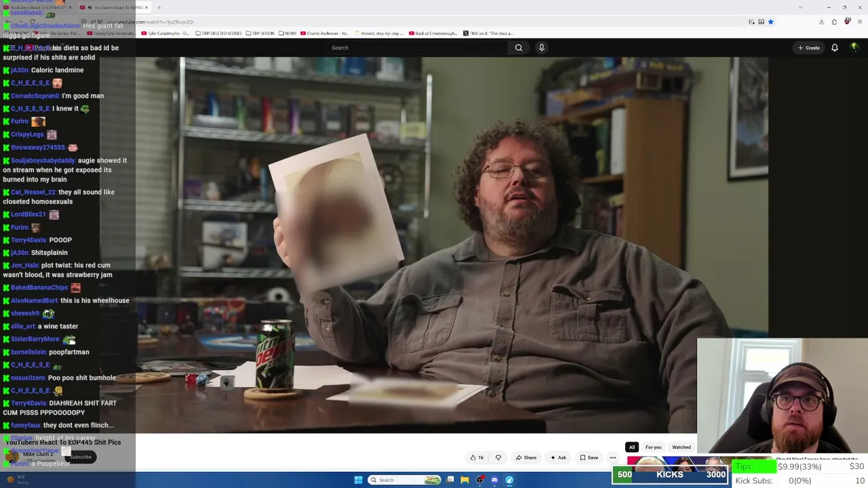This screenshot has height=488, width=868.
Task: Open the YouTube account avatar menu
Action: pyautogui.click(x=854, y=47)
